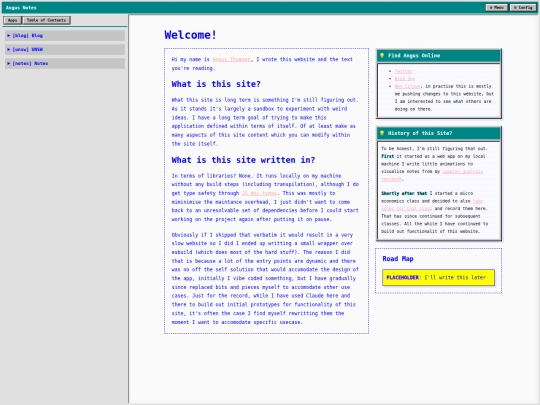Click What is this site written in? heading
Screen dimensions: 540x405
pyautogui.click(x=243, y=160)
